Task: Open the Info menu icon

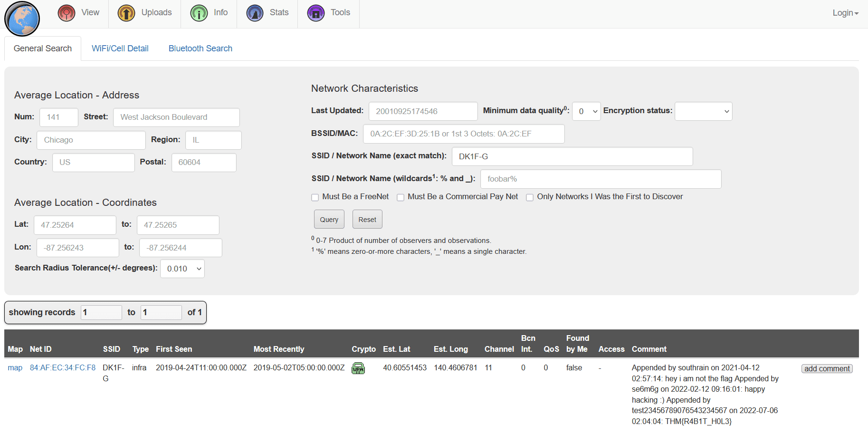Action: coord(199,13)
